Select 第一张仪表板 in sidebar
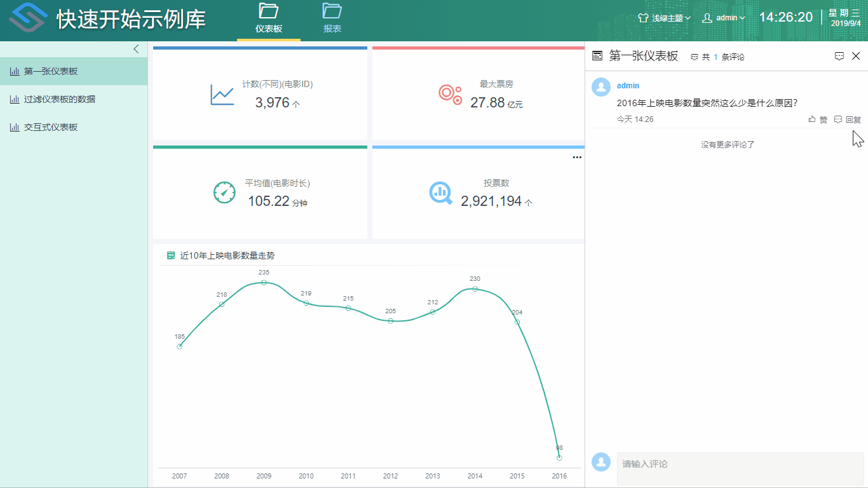The image size is (868, 488). click(51, 71)
